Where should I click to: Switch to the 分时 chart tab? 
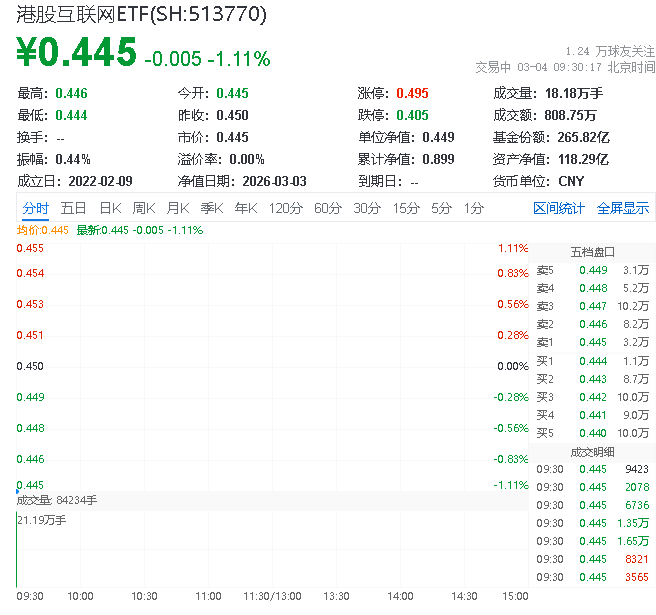[x=35, y=208]
